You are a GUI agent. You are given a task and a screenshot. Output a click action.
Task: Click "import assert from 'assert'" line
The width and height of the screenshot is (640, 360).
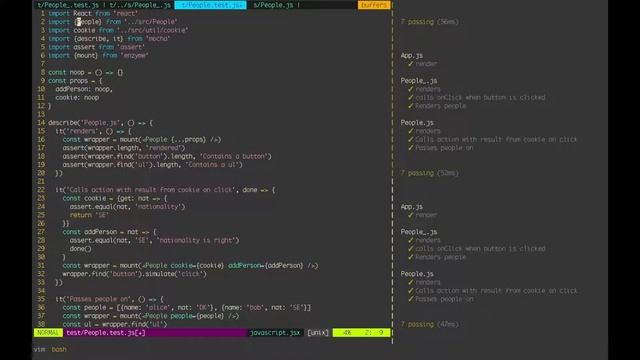[x=97, y=47]
